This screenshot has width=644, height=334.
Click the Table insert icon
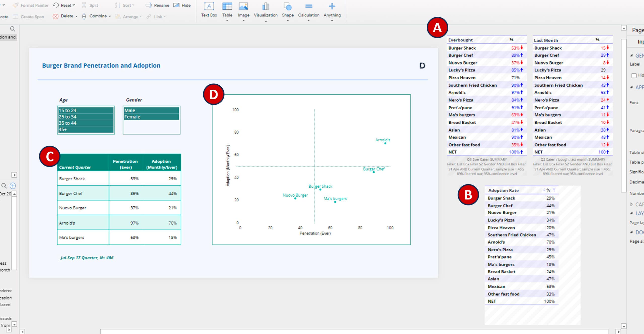[x=227, y=7]
